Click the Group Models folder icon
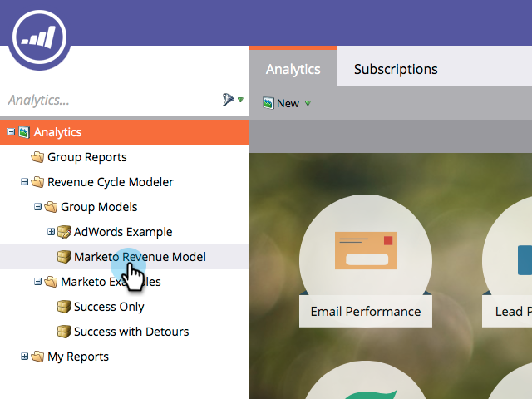Viewport: 532px width, 399px height. coord(51,207)
